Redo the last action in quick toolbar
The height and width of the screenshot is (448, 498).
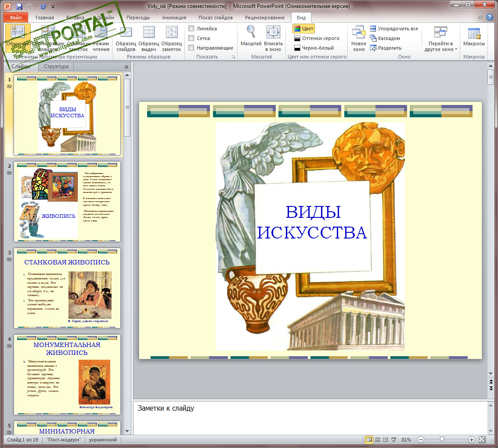(x=43, y=6)
